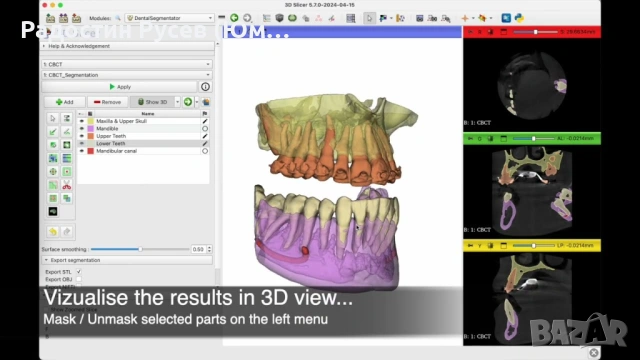This screenshot has height=360, width=640.
Task: Click the Surface smoothing slider
Action: click(140, 249)
